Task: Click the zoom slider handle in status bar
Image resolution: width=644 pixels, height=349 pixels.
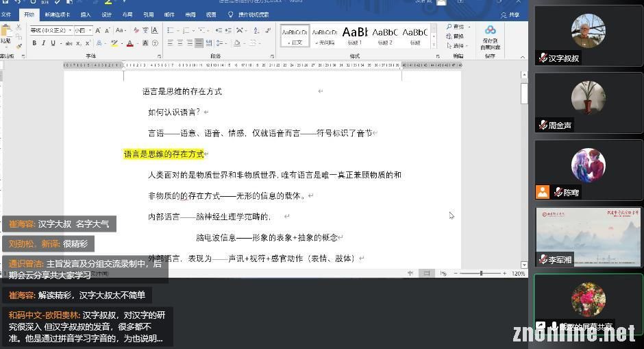Action: coord(481,274)
